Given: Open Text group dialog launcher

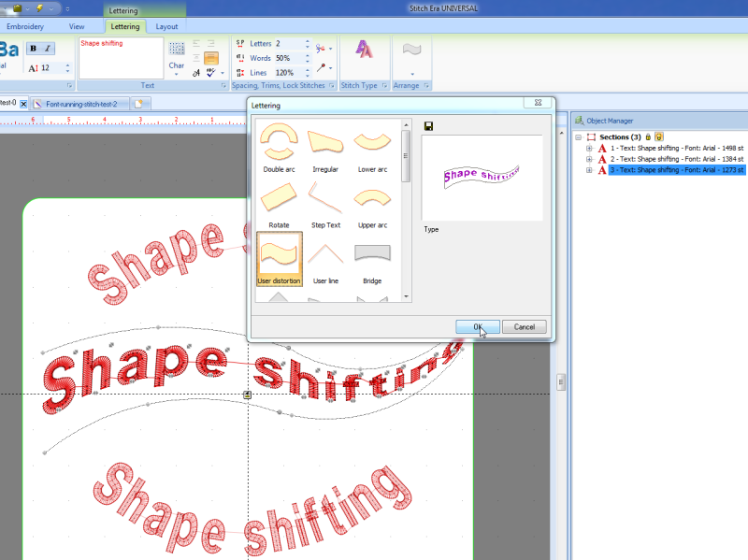Looking at the screenshot, I should (x=223, y=85).
